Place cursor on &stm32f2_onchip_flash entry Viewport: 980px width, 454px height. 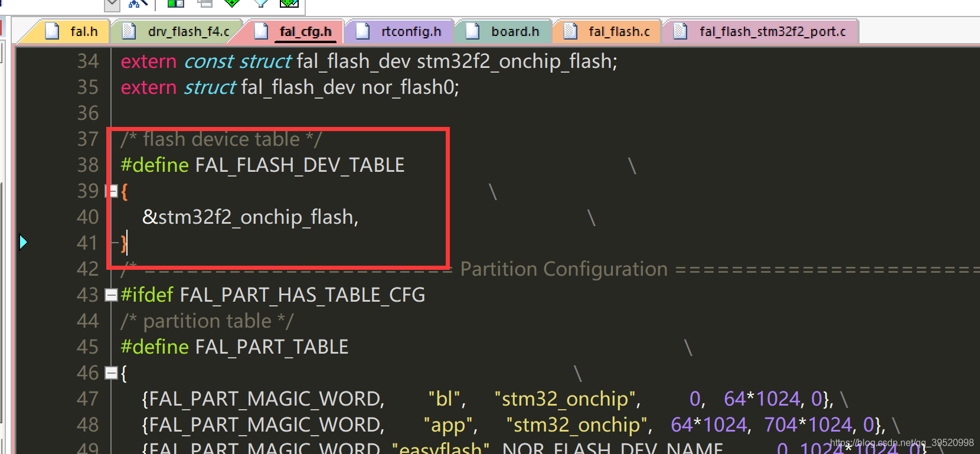coord(250,217)
